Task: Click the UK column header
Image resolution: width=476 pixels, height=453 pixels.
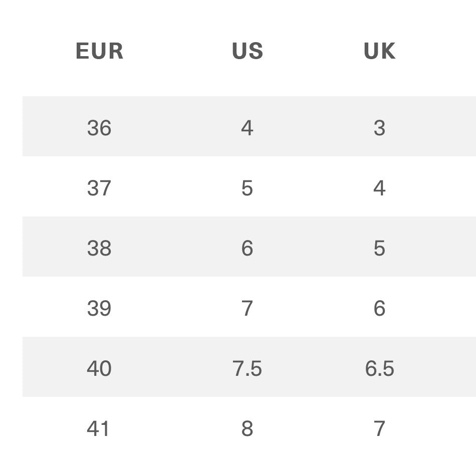Action: (379, 51)
